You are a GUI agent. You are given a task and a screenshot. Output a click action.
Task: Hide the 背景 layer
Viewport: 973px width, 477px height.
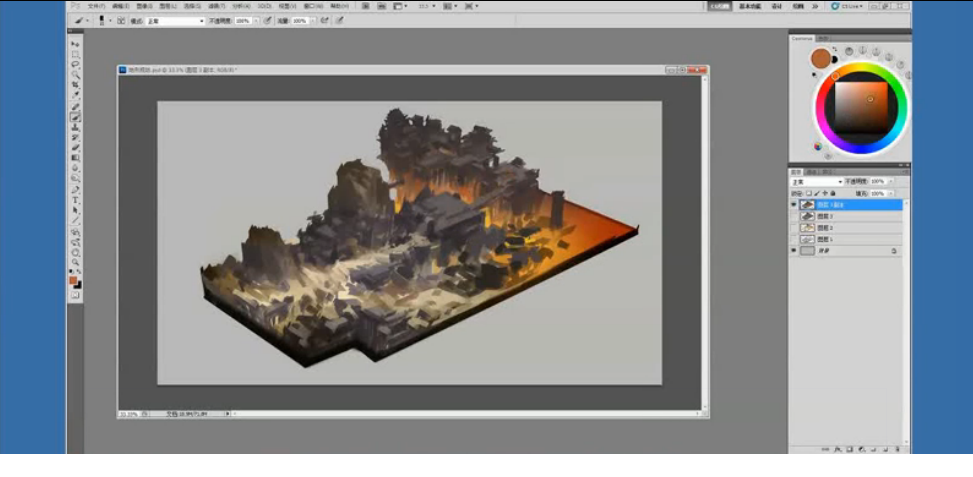click(x=794, y=251)
